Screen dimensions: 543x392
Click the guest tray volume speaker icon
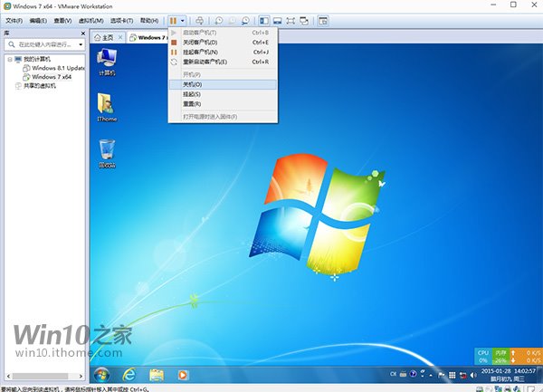coord(473,375)
